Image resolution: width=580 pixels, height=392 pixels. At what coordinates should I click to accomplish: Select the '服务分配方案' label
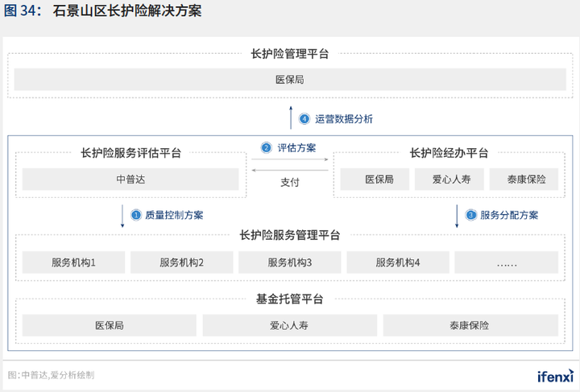tap(509, 215)
